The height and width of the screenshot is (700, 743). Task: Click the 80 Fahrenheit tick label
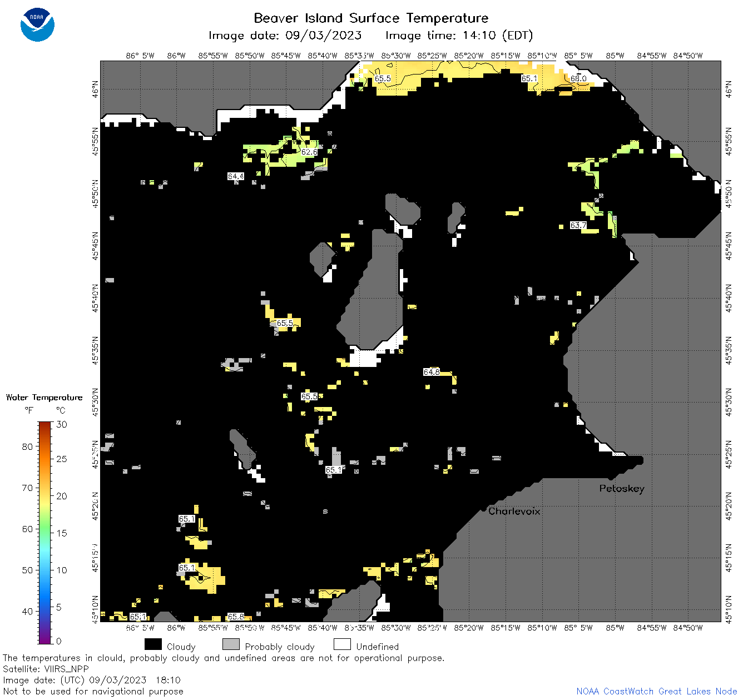[27, 446]
